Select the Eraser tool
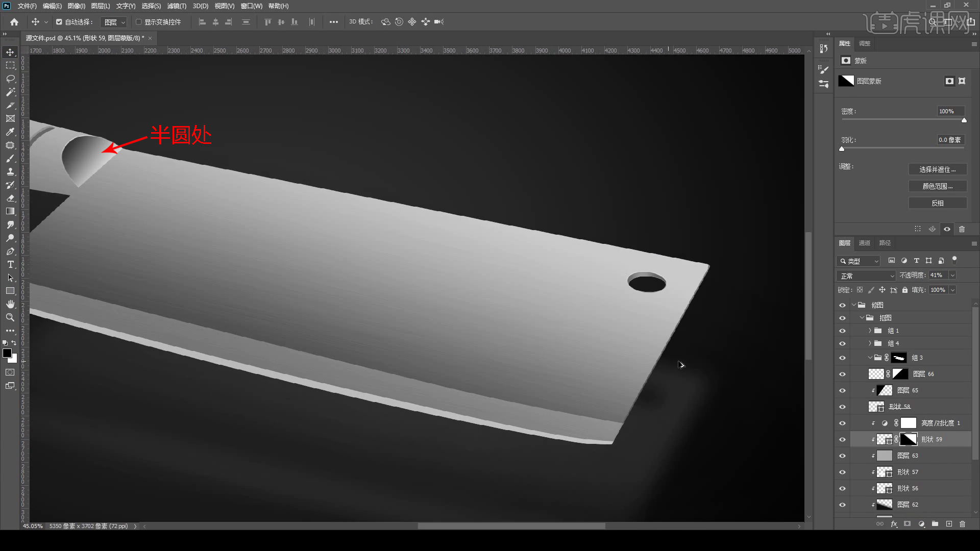Image resolution: width=980 pixels, height=551 pixels. [10, 198]
